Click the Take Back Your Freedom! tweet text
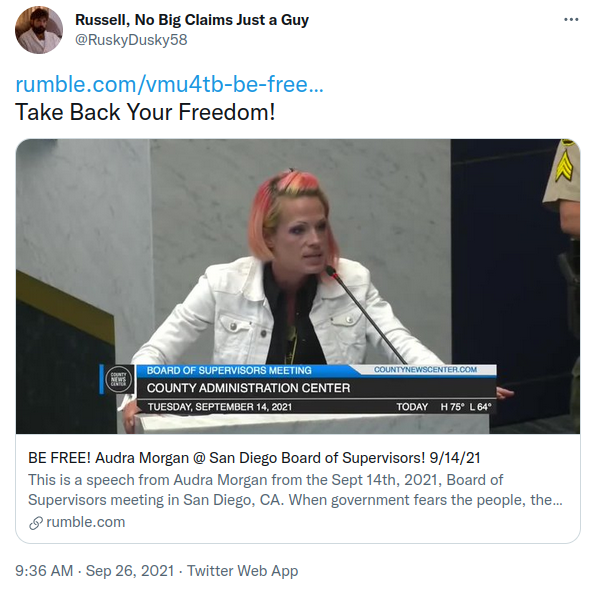594x591 pixels. [x=145, y=112]
